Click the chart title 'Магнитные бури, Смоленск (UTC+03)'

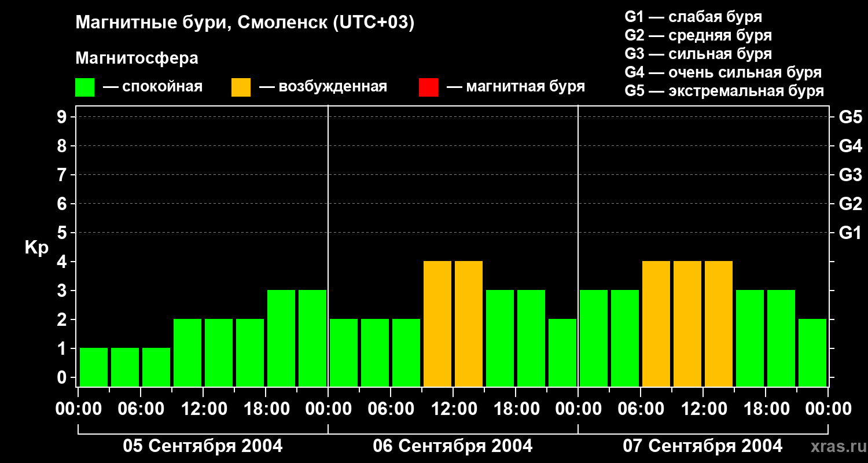tap(245, 23)
